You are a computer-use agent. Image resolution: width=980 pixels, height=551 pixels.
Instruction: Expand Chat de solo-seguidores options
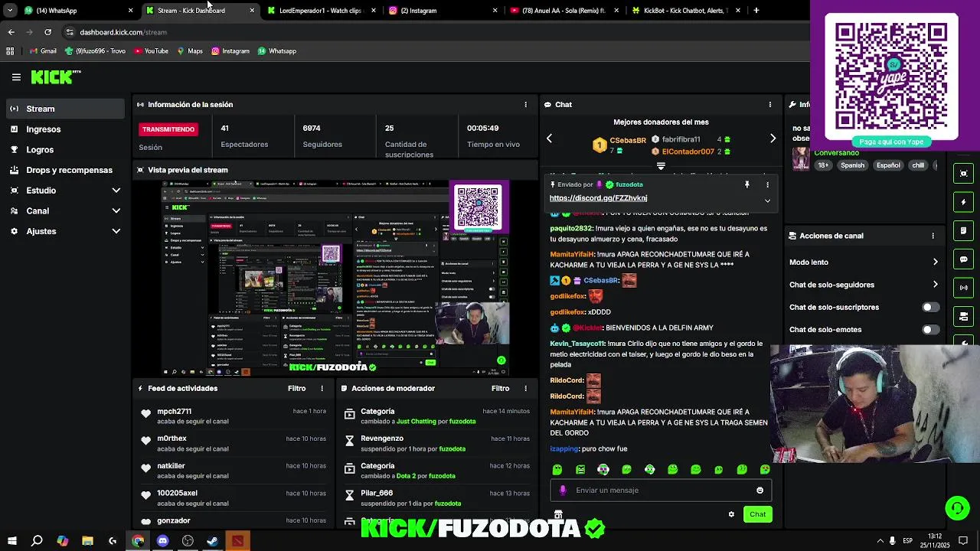[x=935, y=285]
